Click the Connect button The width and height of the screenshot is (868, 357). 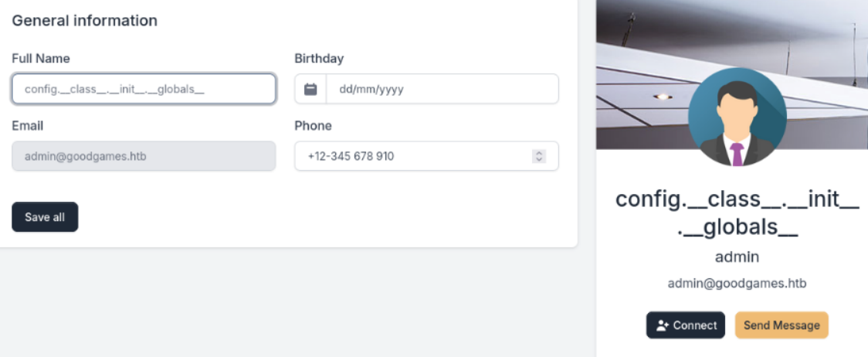(685, 325)
